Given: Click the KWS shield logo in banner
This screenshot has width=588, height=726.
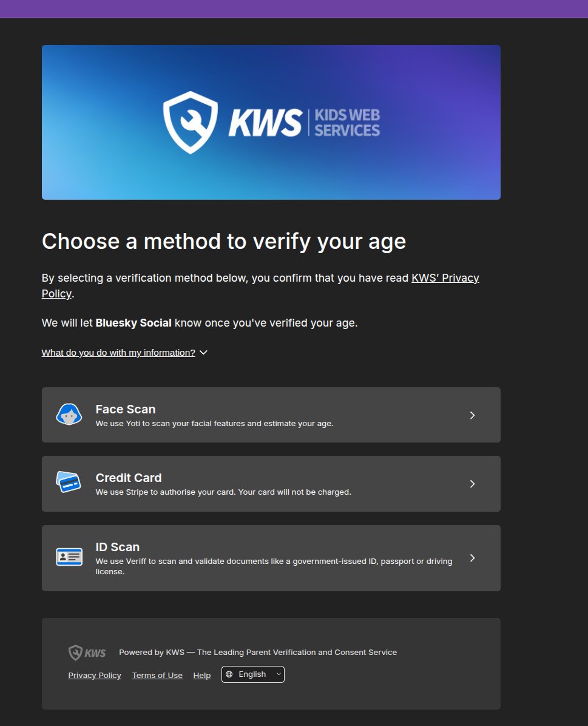Looking at the screenshot, I should click(x=191, y=122).
